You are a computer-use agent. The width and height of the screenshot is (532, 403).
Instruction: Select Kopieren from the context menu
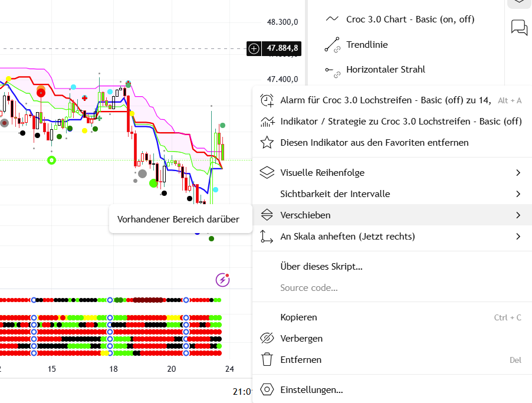pyautogui.click(x=298, y=317)
